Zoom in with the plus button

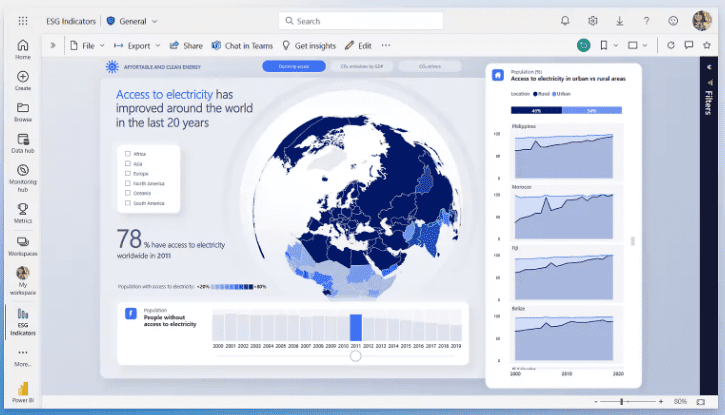(x=661, y=402)
